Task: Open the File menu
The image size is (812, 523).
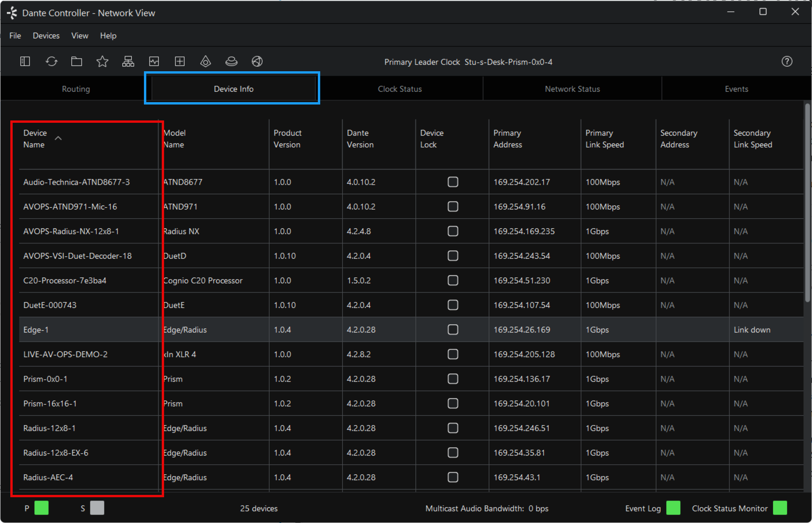Action: (x=15, y=36)
